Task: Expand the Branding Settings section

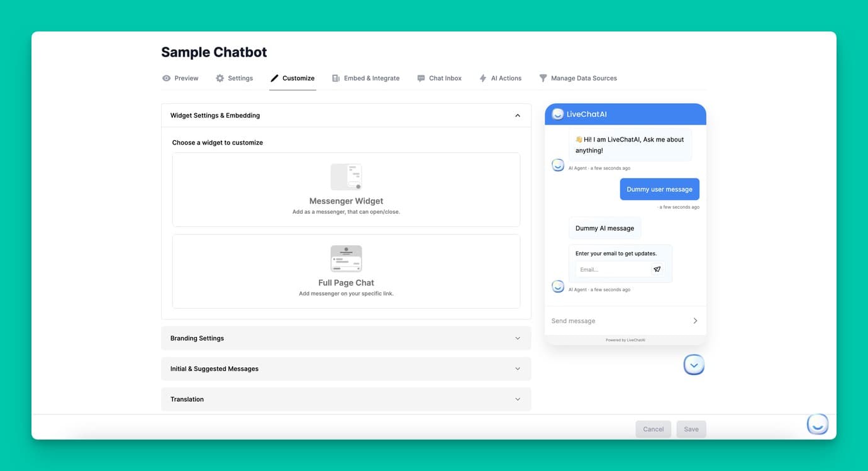Action: (x=346, y=338)
